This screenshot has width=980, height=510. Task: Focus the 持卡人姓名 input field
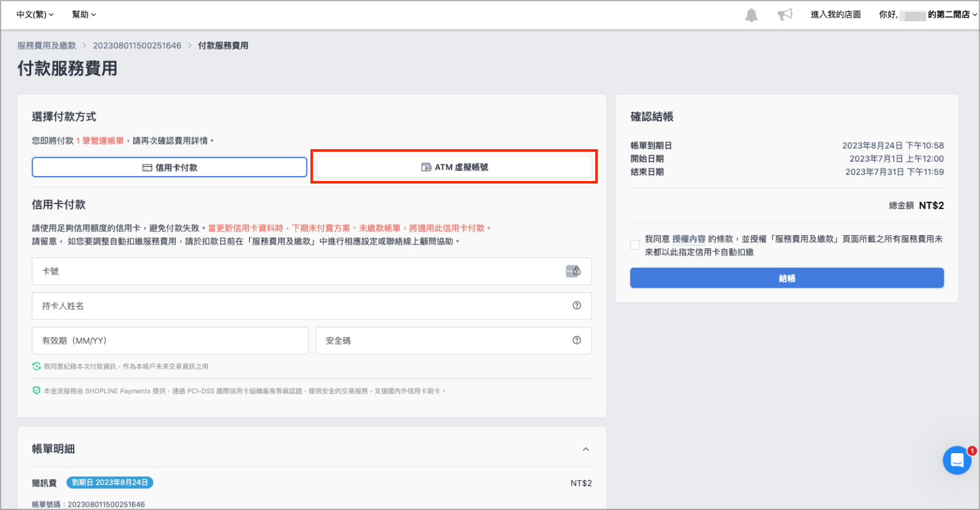[x=312, y=306]
